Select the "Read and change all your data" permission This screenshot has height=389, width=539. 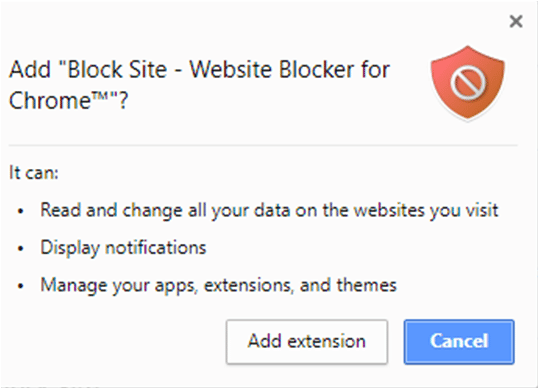tap(269, 210)
